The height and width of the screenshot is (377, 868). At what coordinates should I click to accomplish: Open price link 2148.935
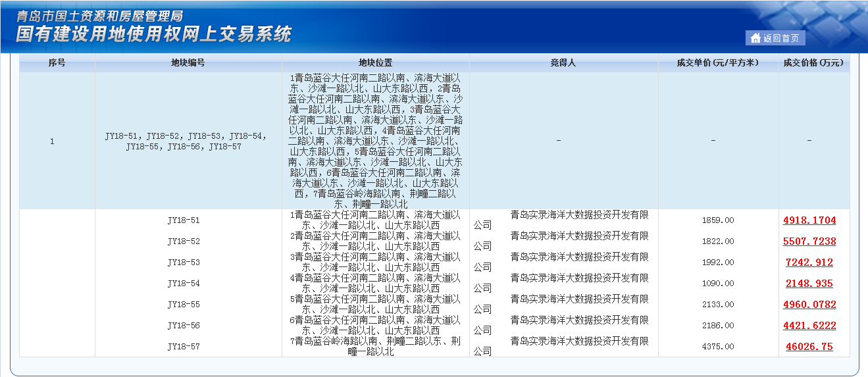[809, 284]
